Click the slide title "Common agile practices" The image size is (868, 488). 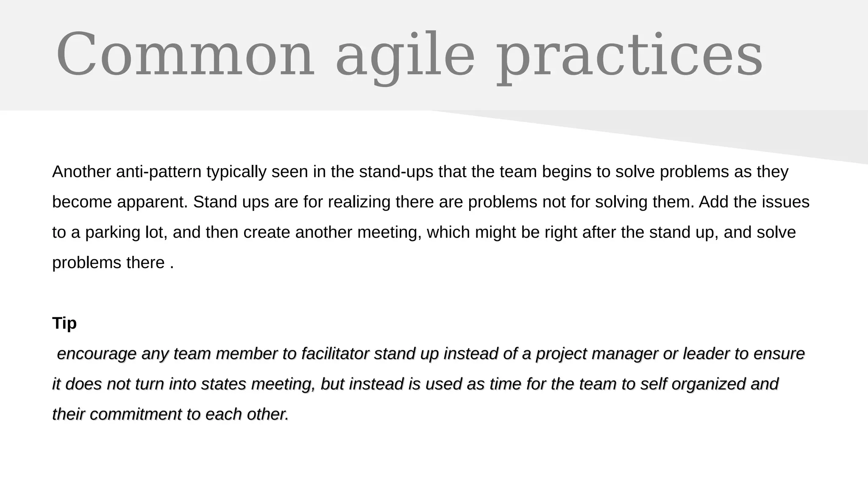(409, 55)
